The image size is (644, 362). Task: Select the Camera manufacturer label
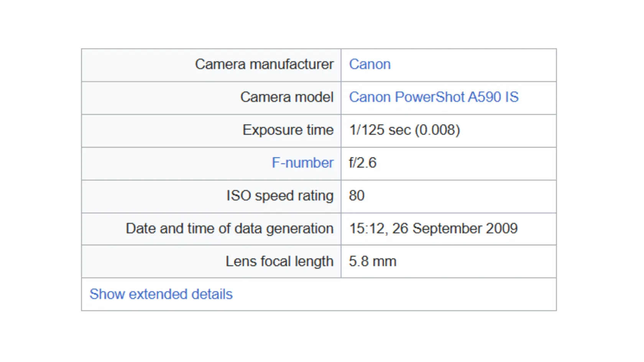pos(264,64)
